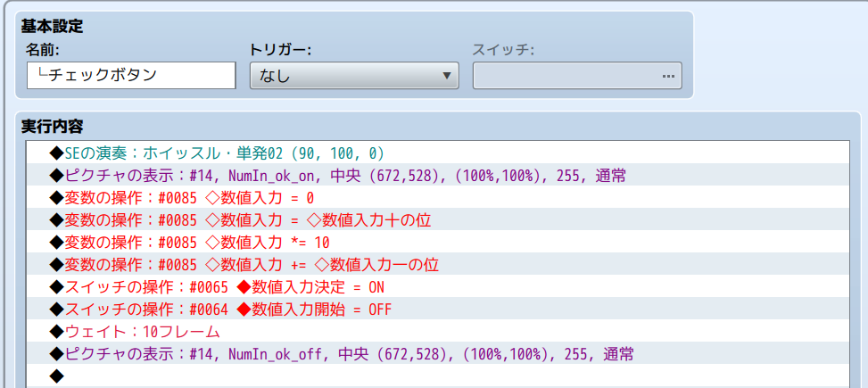Viewport: 868px width, 388px height.
Task: Click the name field containing チェックボタン
Action: click(131, 75)
